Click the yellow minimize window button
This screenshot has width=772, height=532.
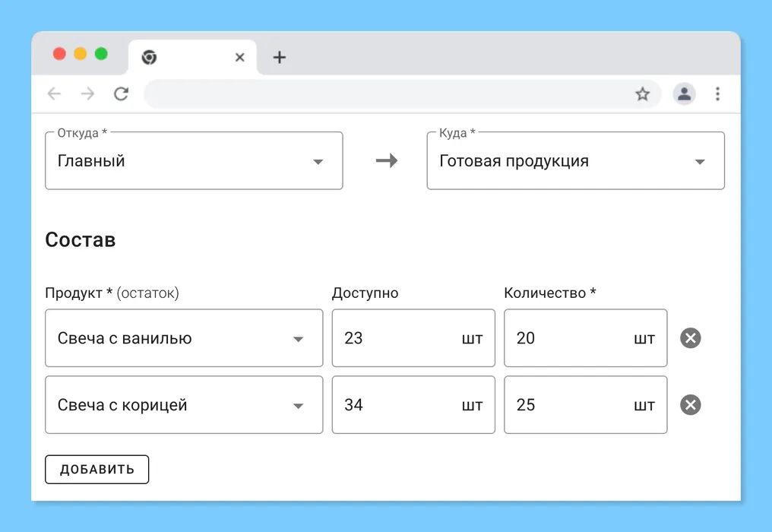[x=81, y=54]
